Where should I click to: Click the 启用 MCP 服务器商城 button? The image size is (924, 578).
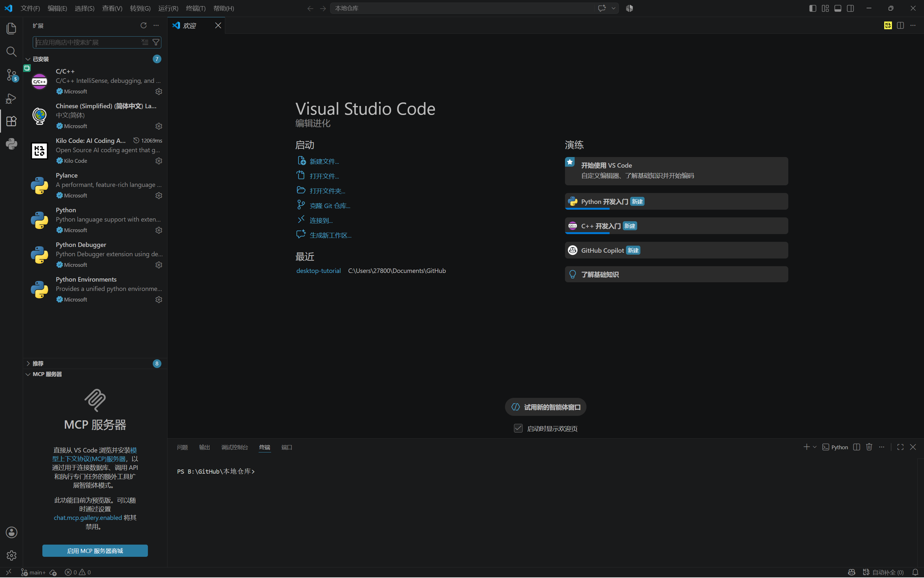(95, 551)
